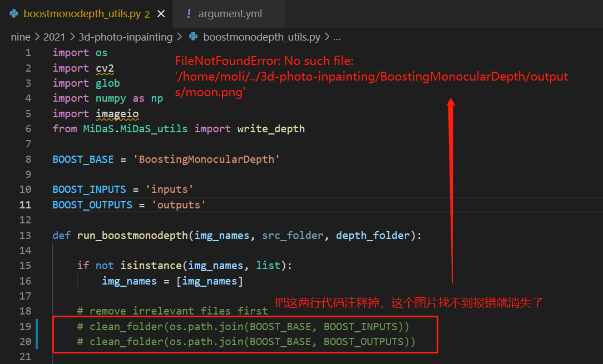
Task: Click line number 20 in the gutter
Action: (26, 341)
